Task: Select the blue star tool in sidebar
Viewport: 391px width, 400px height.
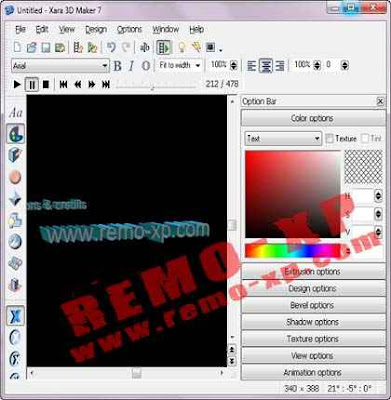Action: [15, 199]
